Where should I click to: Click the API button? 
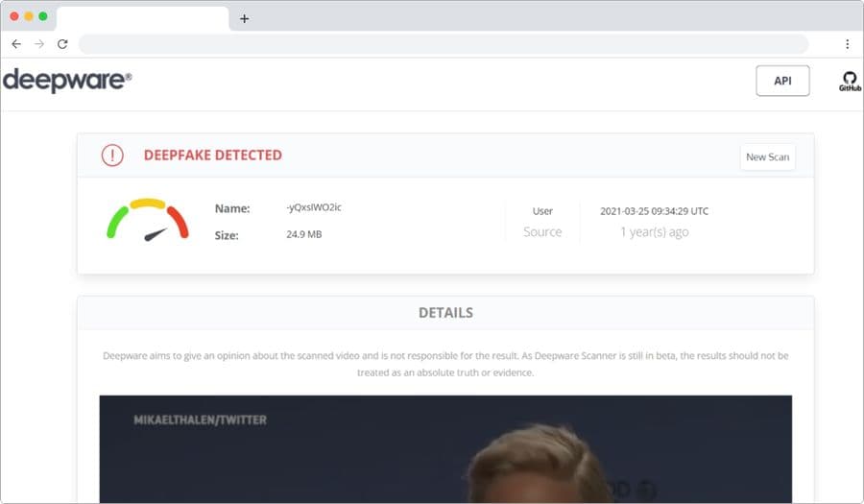tap(782, 81)
